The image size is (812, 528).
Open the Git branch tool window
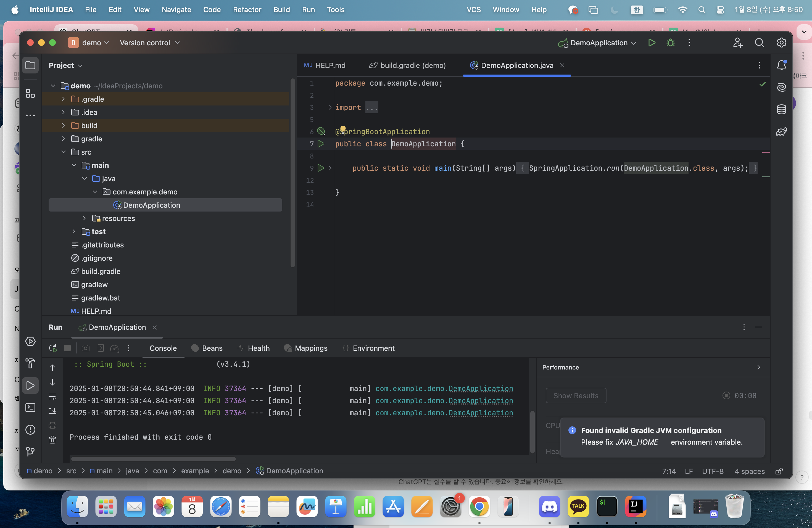click(x=30, y=452)
